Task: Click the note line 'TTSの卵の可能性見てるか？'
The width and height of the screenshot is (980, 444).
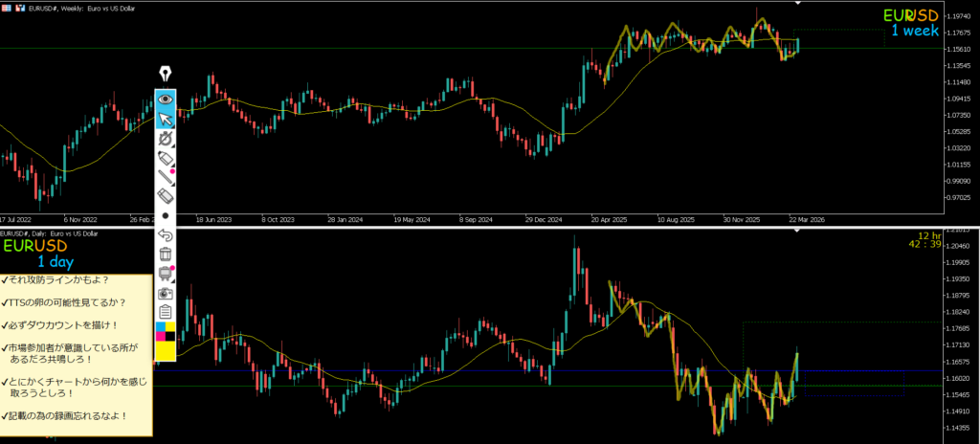Action: tap(64, 302)
